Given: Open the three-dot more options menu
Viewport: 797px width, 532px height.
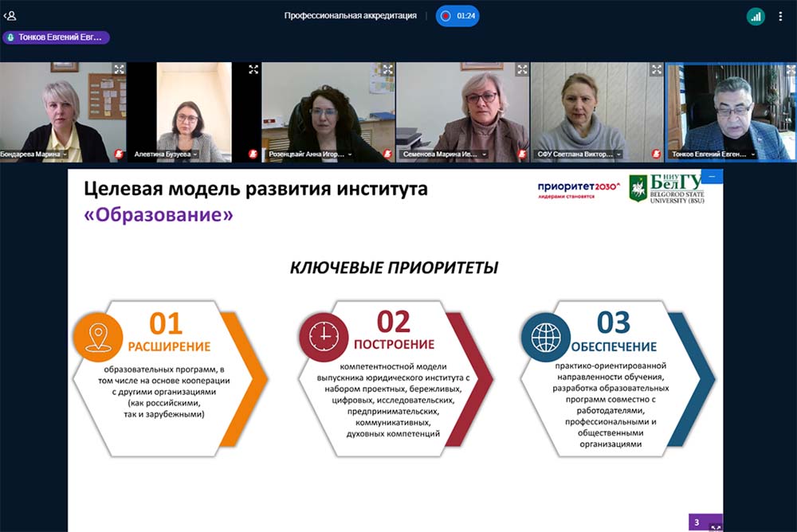Looking at the screenshot, I should (780, 16).
